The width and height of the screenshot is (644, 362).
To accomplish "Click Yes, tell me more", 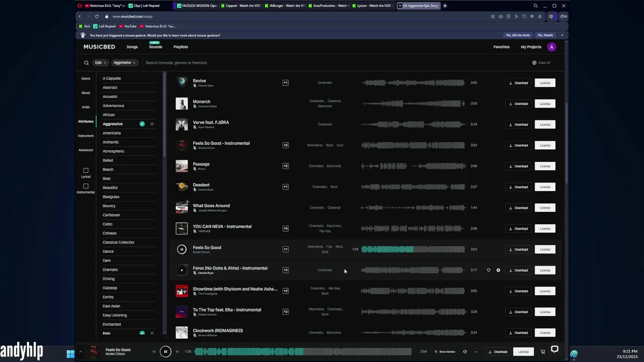I will 518,35.
